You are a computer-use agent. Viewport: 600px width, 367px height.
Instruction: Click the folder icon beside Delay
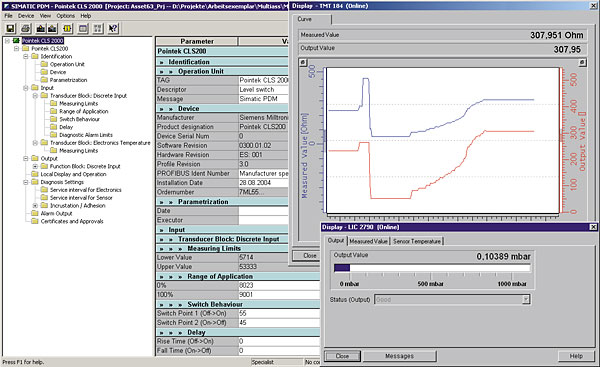pos(54,127)
